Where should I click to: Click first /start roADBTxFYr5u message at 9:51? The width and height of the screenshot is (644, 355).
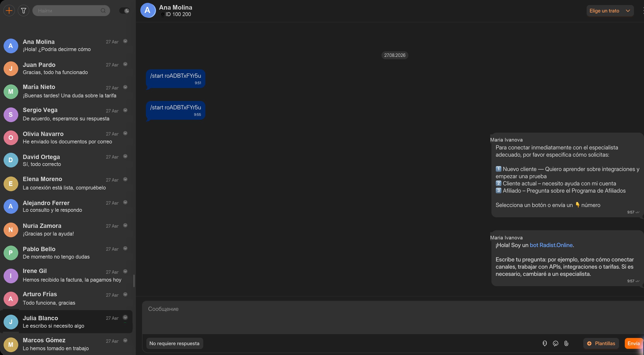[x=175, y=79]
